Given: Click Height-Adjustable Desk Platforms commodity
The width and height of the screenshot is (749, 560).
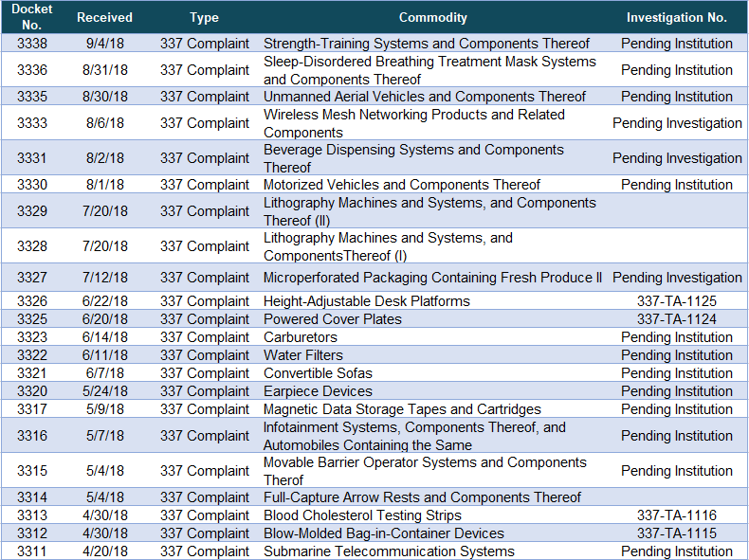Looking at the screenshot, I should click(367, 301).
